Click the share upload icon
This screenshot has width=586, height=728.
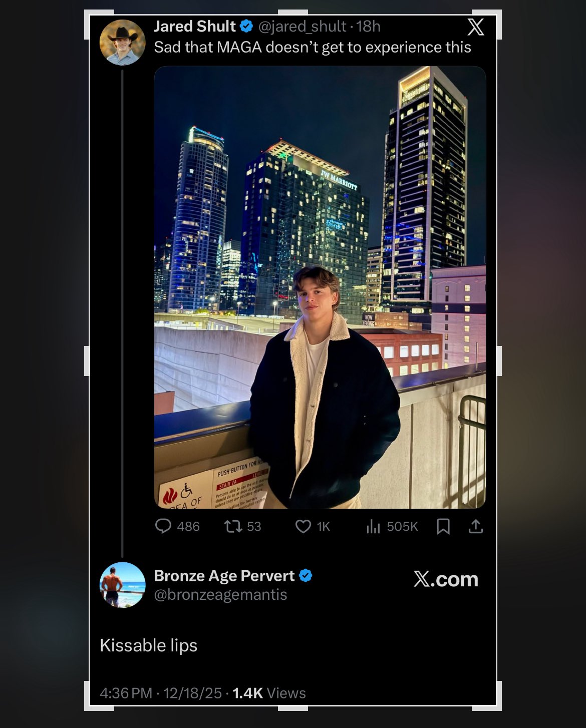(x=476, y=526)
